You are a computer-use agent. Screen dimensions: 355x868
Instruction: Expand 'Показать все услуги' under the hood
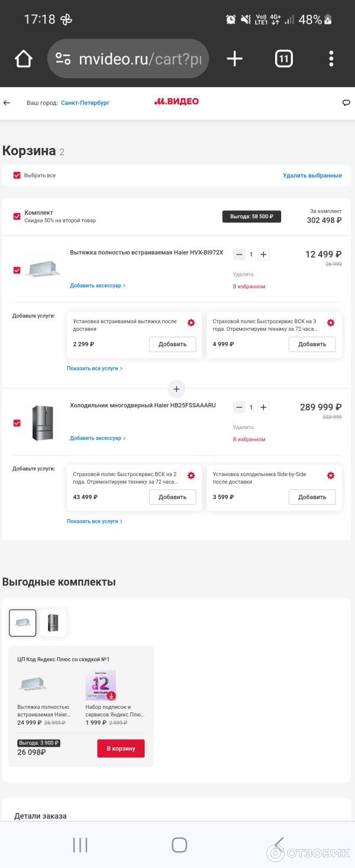[95, 368]
